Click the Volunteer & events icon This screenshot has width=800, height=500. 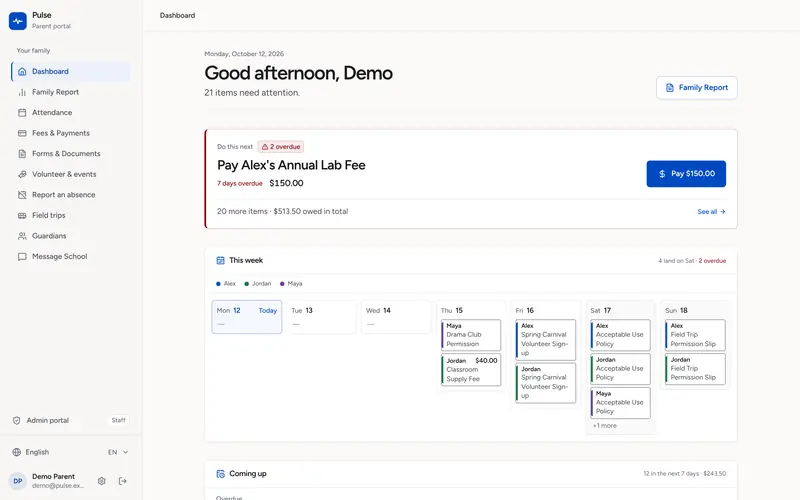(22, 174)
